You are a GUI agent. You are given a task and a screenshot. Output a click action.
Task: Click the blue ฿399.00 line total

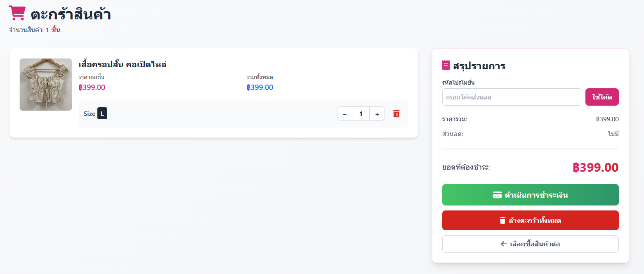coord(260,87)
